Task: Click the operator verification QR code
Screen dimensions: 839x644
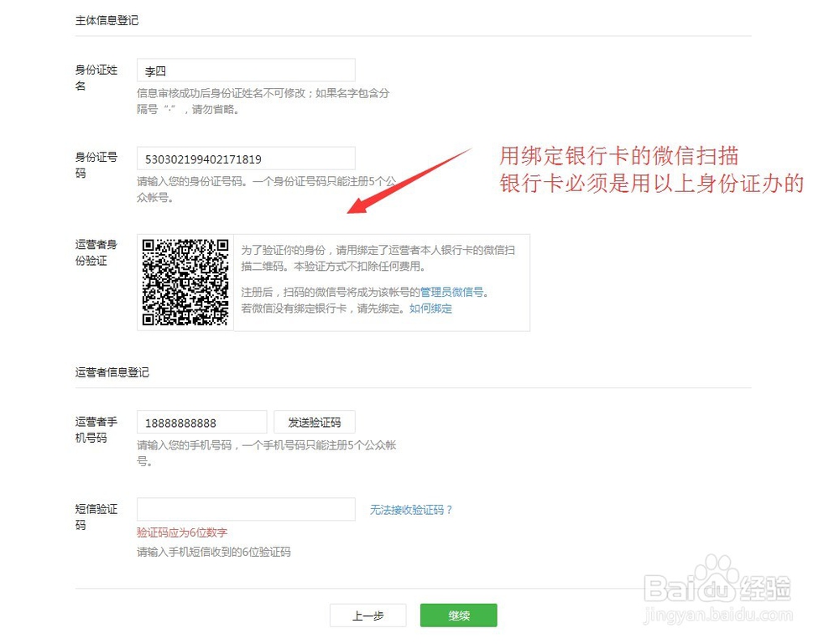Action: click(x=185, y=282)
